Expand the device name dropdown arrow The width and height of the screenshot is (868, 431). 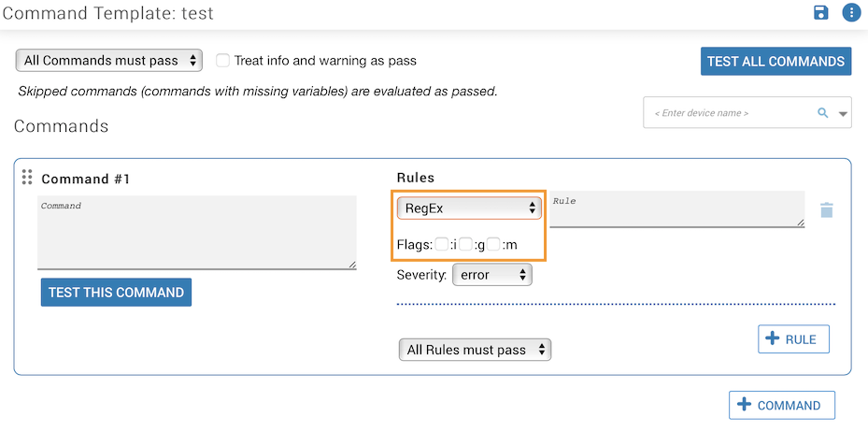pyautogui.click(x=844, y=114)
